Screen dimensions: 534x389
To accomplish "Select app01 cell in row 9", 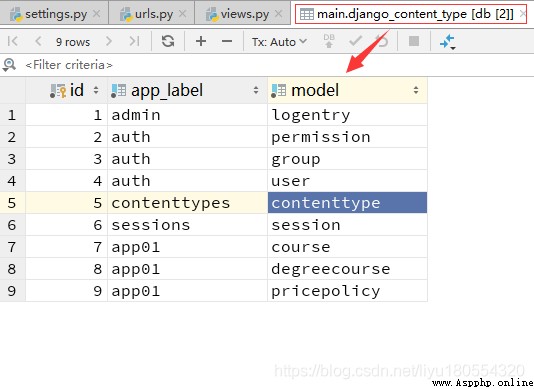I will click(188, 291).
